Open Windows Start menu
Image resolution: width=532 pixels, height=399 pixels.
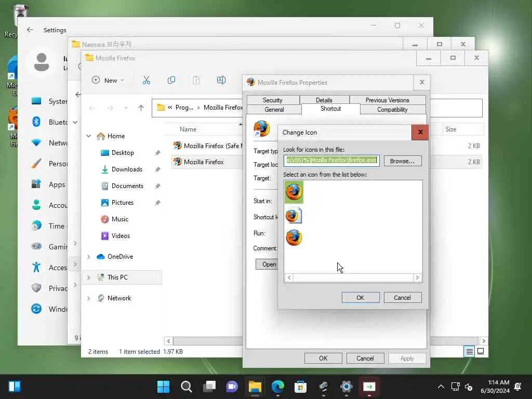tap(163, 387)
